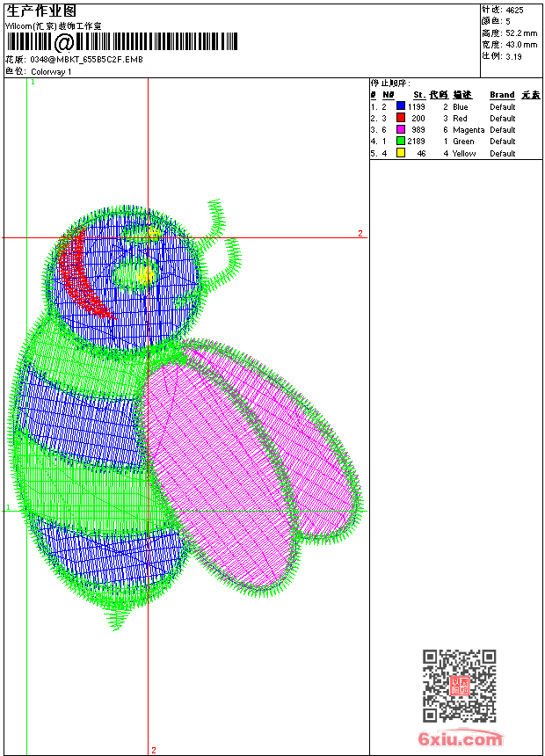Click stitch count 1199 in the Blue row
The width and height of the screenshot is (545, 756).
[417, 106]
